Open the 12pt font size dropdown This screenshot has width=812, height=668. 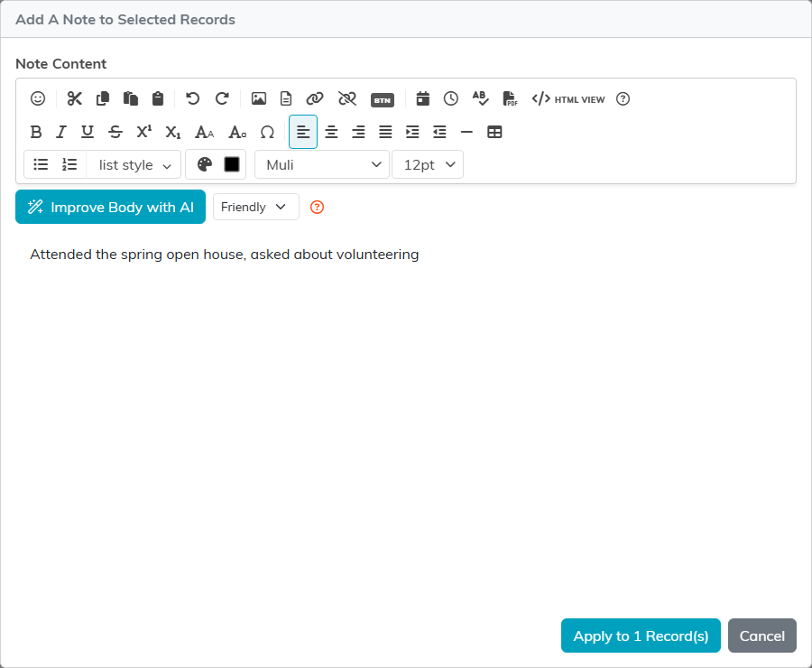[x=428, y=164]
